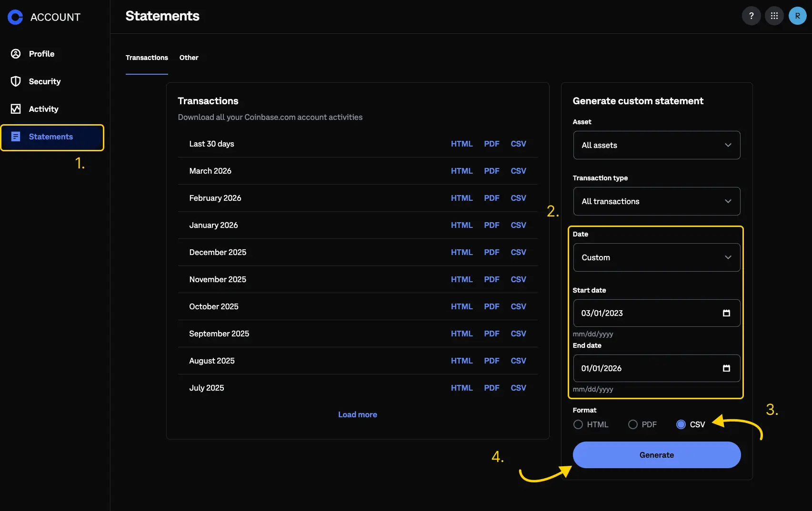Image resolution: width=812 pixels, height=511 pixels.
Task: Go to Statements in the sidebar
Action: tap(52, 138)
